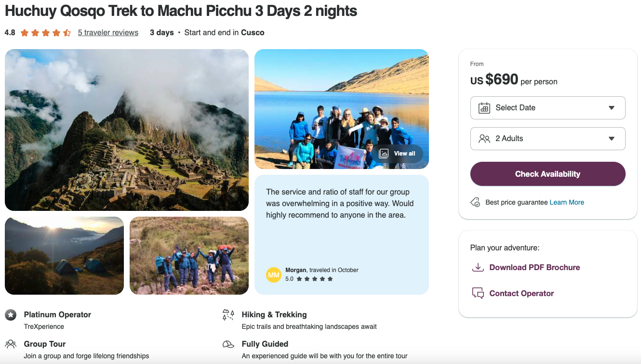Click the MM reviewer avatar for Morgan
This screenshot has height=364, width=641.
[x=274, y=274]
